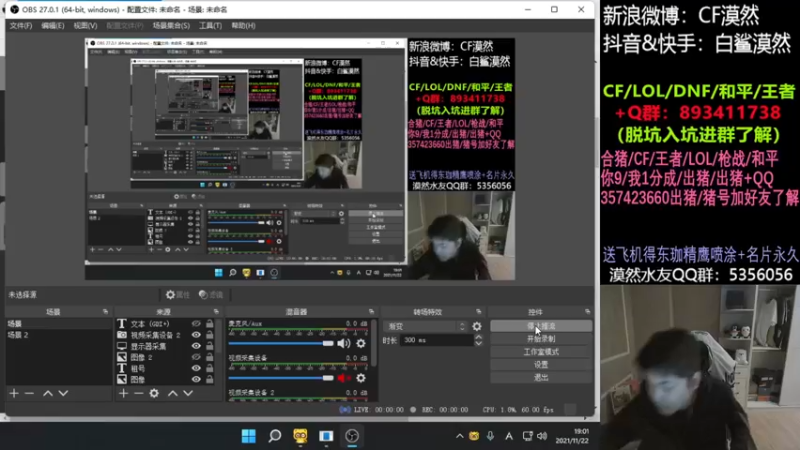Screen dimensions: 800x450
Task: Float the 控件 dock panel
Action: tap(588, 312)
